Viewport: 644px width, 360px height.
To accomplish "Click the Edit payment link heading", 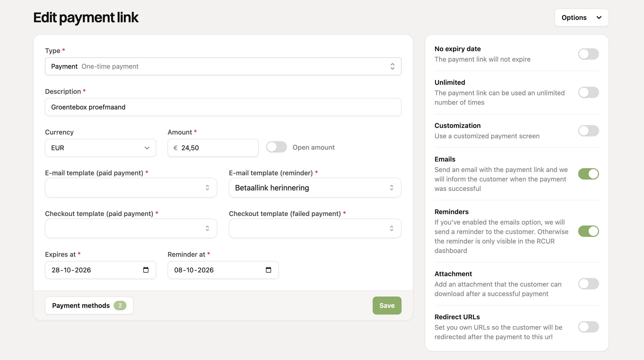I will coord(86,18).
